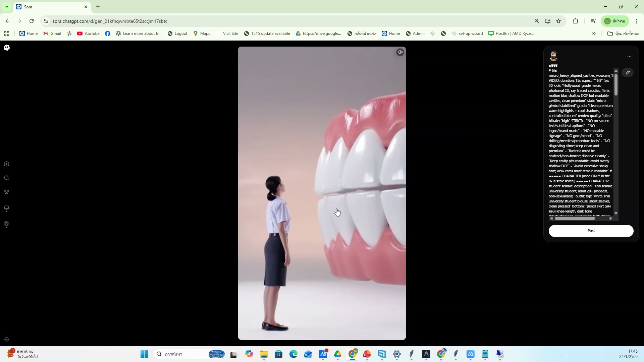Click the pencil edit icon on the prompt card

tap(628, 72)
